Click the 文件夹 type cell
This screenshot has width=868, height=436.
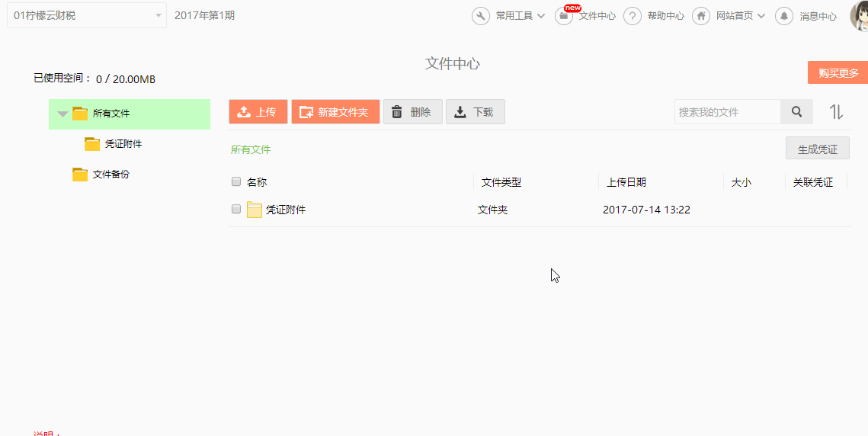(492, 210)
